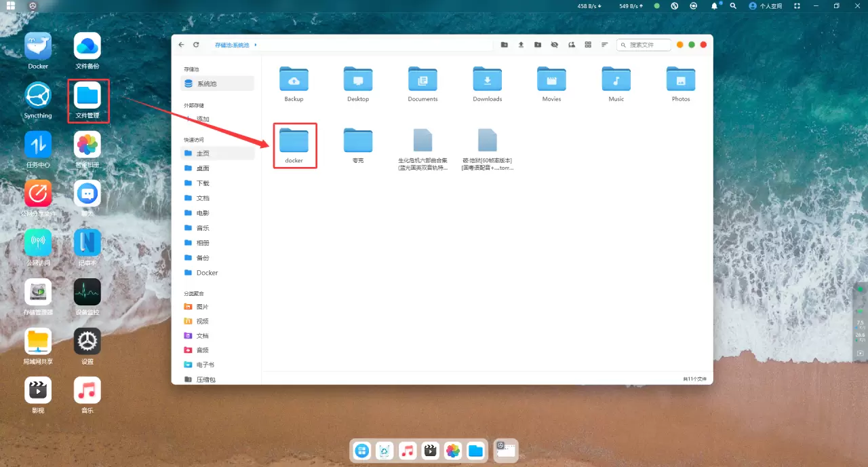
Task: Click the upload file toolbar icon
Action: tap(521, 45)
